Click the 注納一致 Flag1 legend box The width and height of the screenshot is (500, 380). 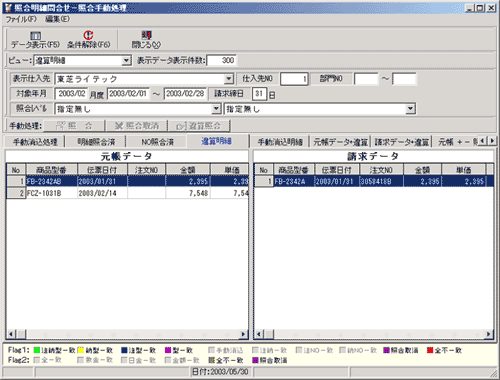point(255,350)
